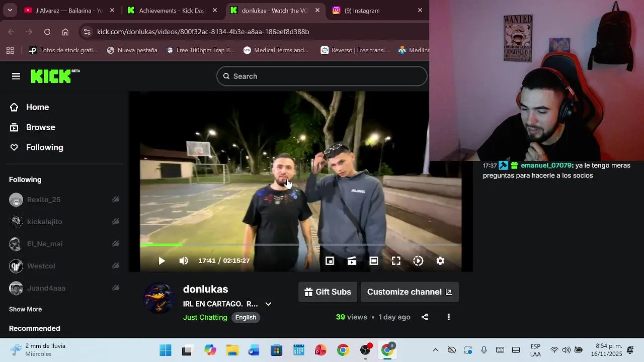Go back in browser history
This screenshot has height=362, width=644.
(12, 32)
